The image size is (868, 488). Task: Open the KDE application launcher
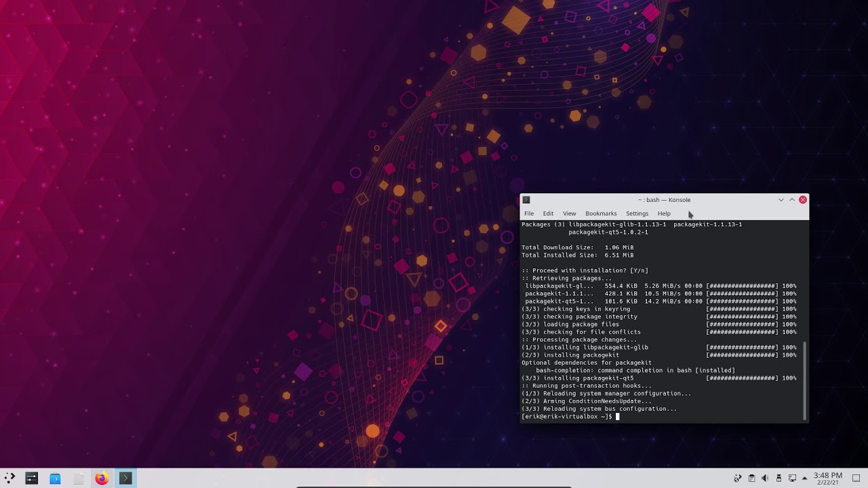(9, 478)
